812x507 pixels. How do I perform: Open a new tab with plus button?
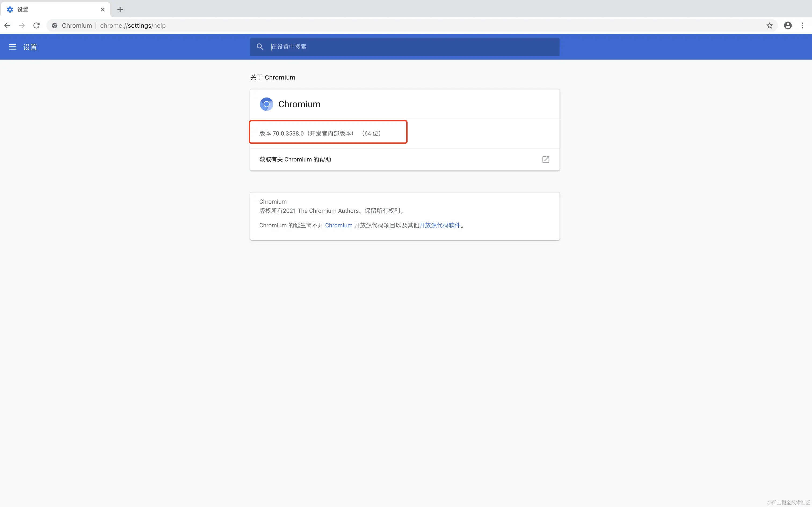[120, 9]
